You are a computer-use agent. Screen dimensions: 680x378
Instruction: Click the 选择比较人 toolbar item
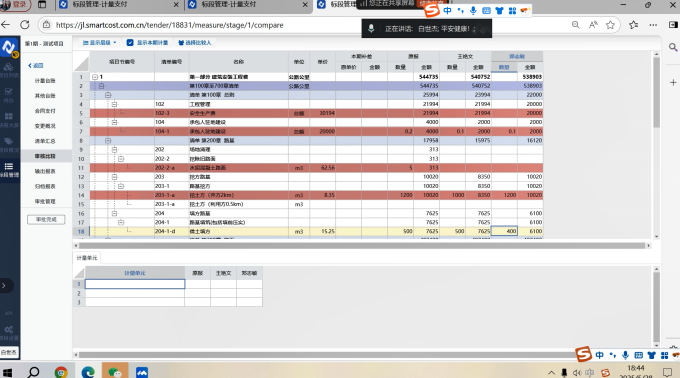tap(194, 42)
